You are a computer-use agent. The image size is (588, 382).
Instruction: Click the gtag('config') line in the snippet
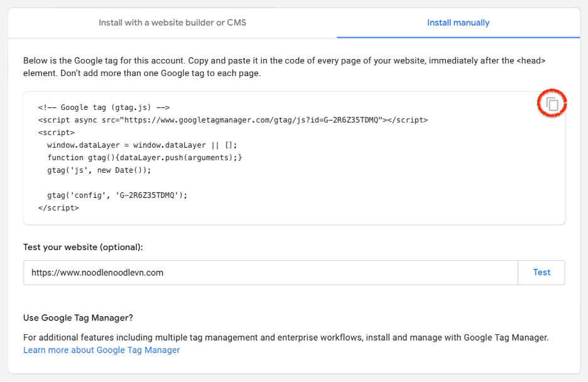117,195
